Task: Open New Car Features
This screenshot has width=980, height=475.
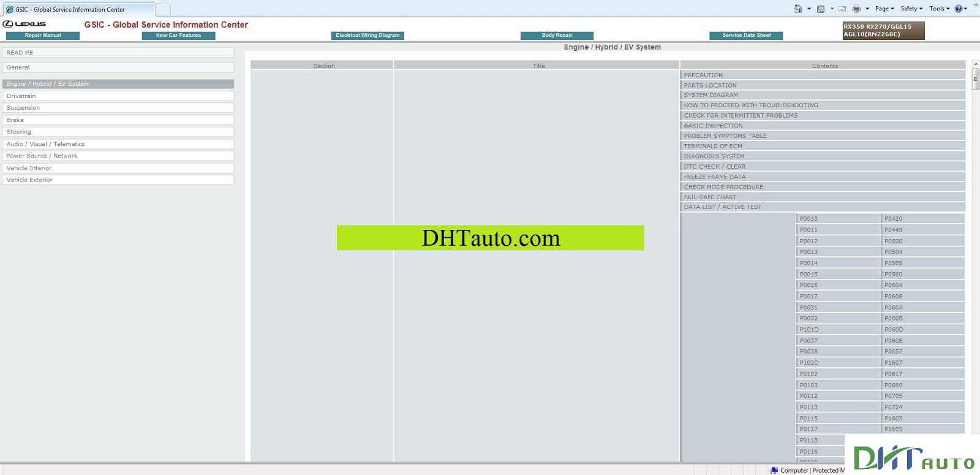Action: click(178, 36)
